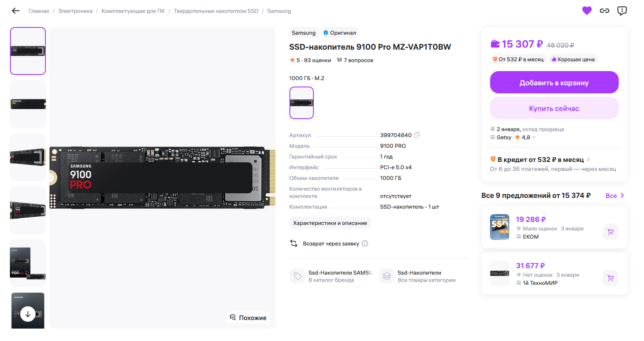Viewport: 644px width, 341px height.
Task: Add ЕКОМ offer to cart
Action: pyautogui.click(x=611, y=232)
